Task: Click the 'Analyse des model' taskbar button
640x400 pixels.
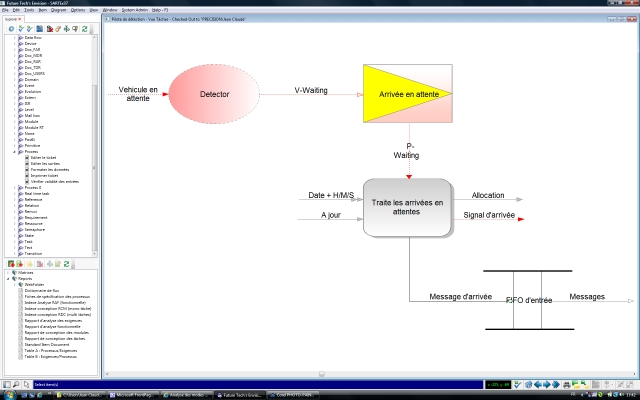Action: 187,395
